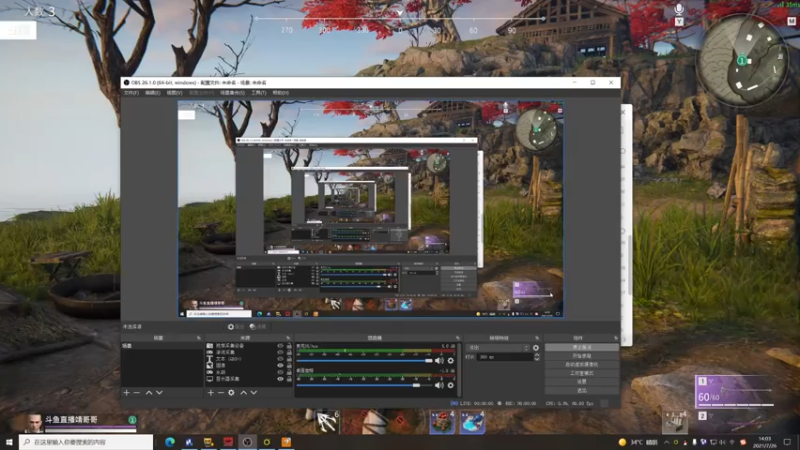Image resolution: width=800 pixels, height=450 pixels.
Task: Open source 滤镜 button above panels
Action: coord(258,327)
